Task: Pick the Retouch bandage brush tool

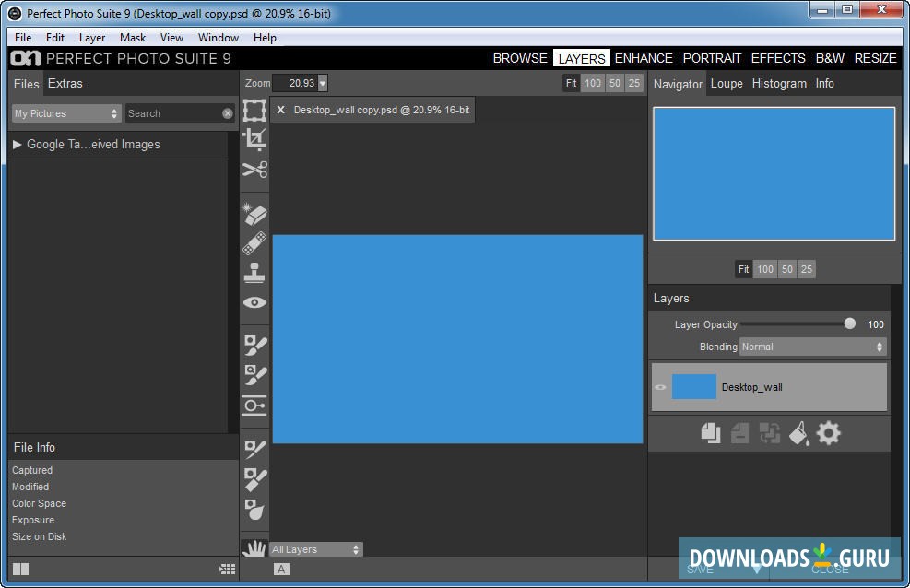Action: tap(254, 243)
